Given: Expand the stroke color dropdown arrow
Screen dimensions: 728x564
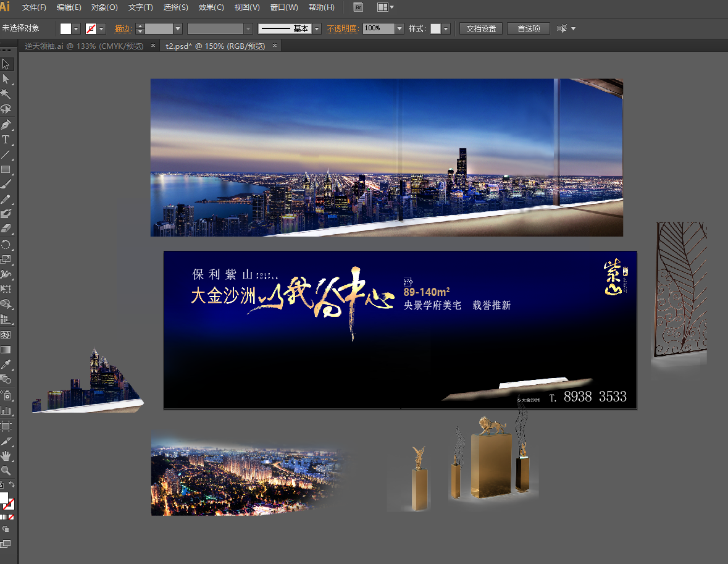Looking at the screenshot, I should tap(101, 29).
